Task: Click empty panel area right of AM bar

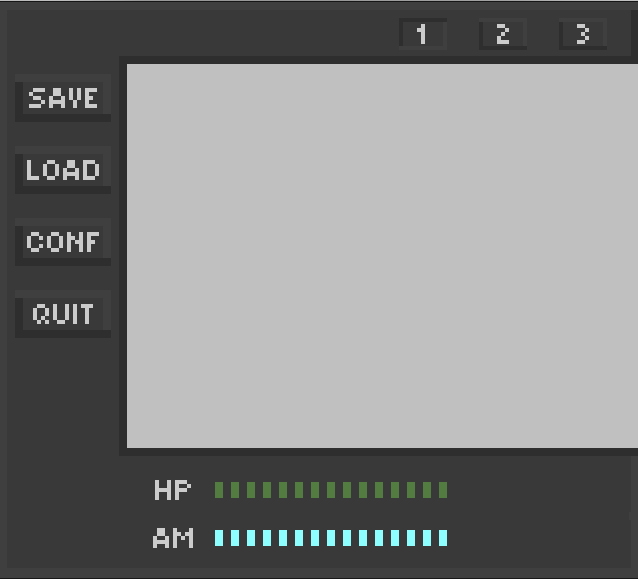Action: pos(540,538)
